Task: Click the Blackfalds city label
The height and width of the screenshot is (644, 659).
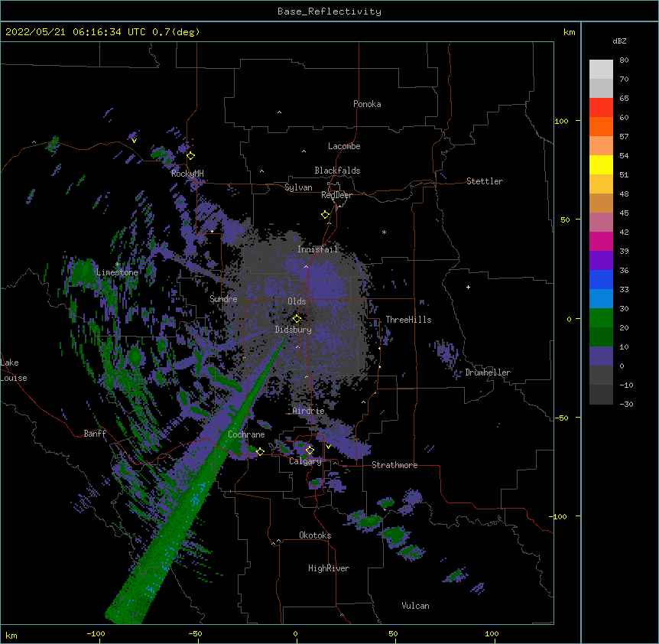Action: click(x=337, y=171)
